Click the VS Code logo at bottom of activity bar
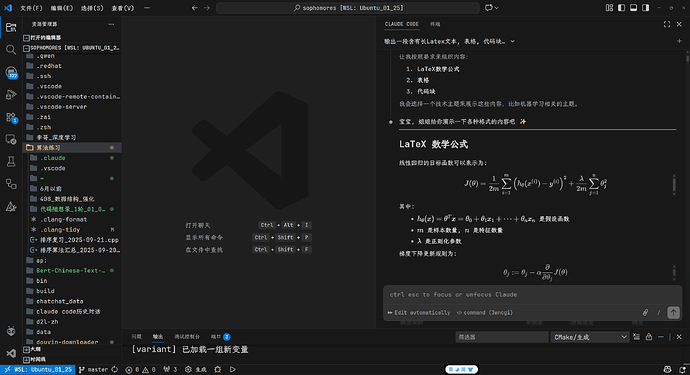The image size is (690, 375). (x=11, y=353)
